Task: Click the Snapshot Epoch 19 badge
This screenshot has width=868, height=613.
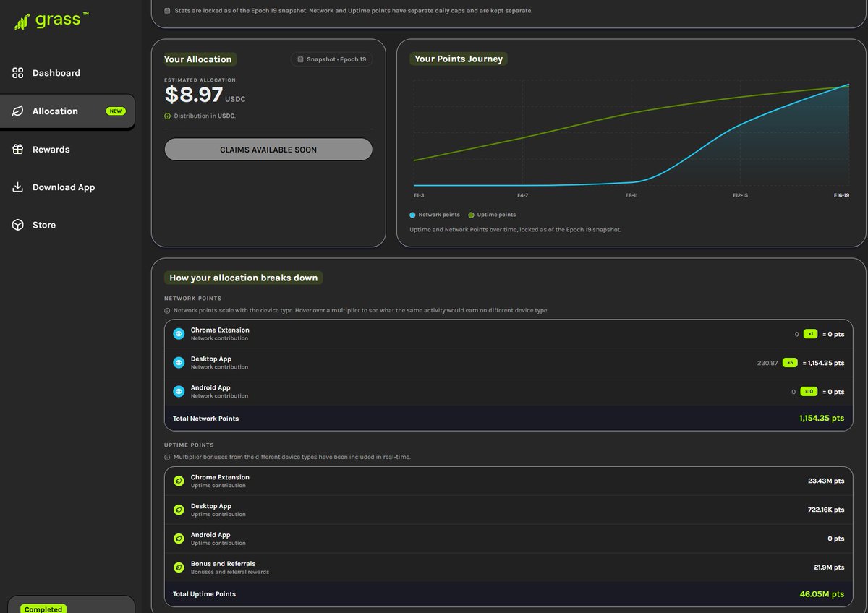Action: click(x=332, y=59)
